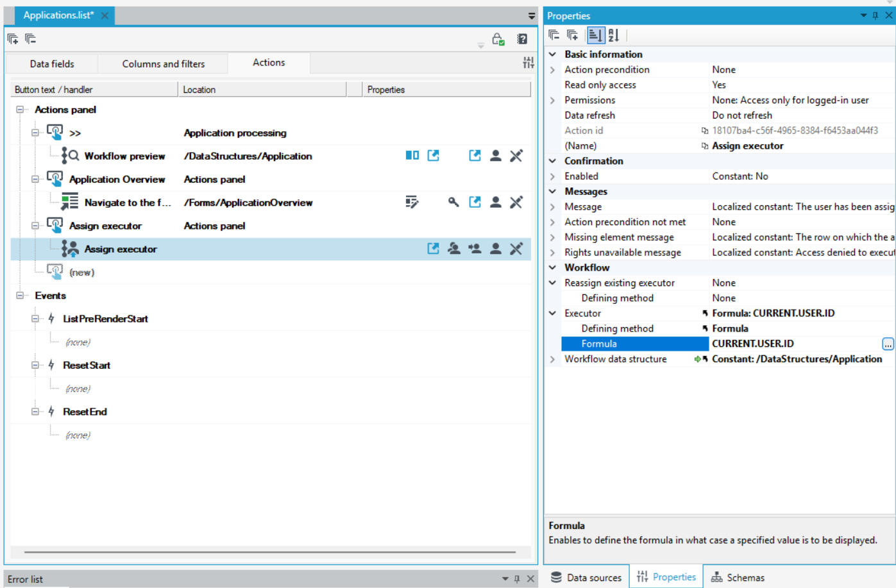The image size is (896, 588).
Task: Open the Data sources bottom tab
Action: coord(587,578)
